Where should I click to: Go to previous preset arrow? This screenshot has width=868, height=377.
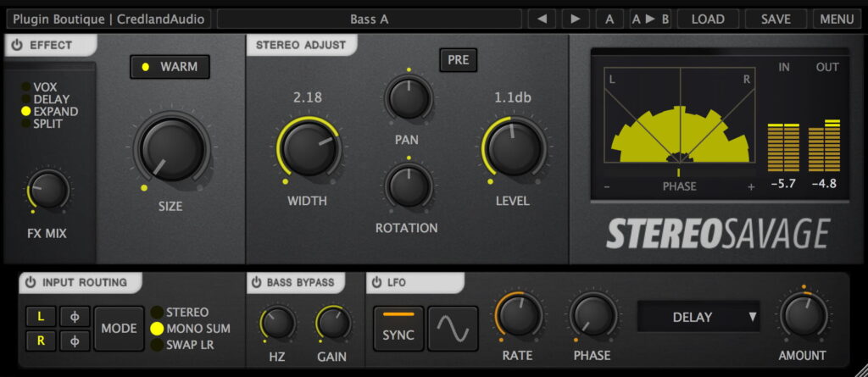pos(542,19)
